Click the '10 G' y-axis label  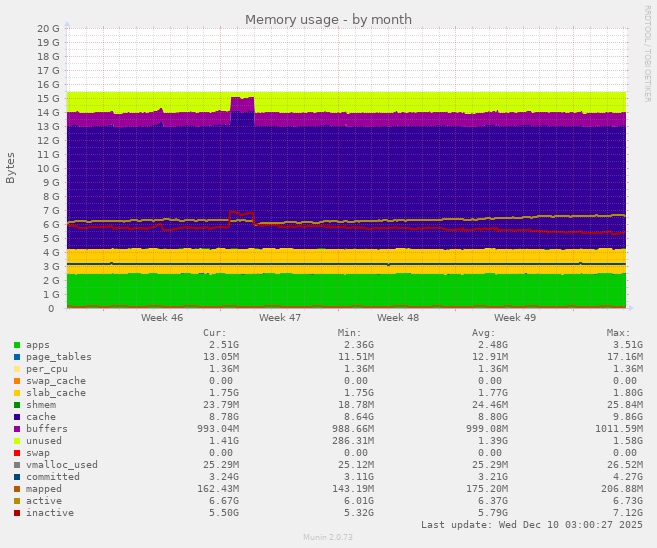coord(49,168)
